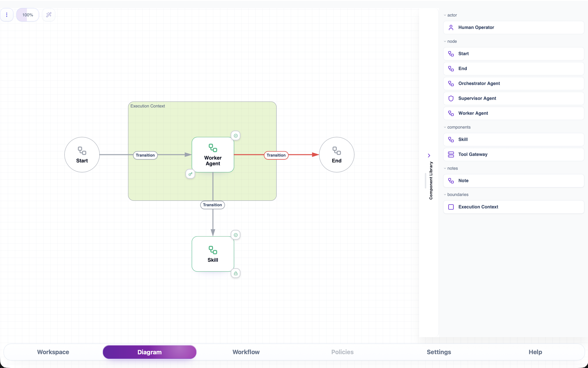Image resolution: width=588 pixels, height=368 pixels.
Task: Switch to the Workspace tab
Action: pyautogui.click(x=53, y=352)
